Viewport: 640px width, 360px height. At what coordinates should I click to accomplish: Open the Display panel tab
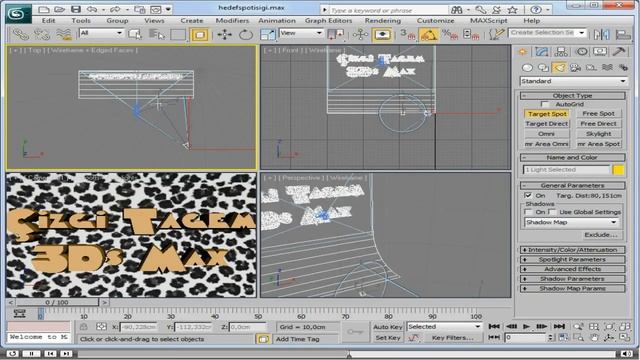[x=600, y=52]
